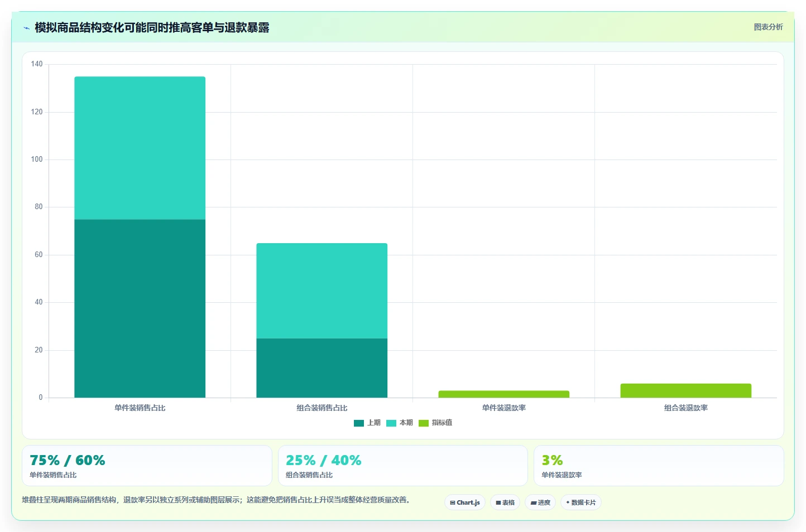Click the 进度 tag chip
This screenshot has width=806, height=532.
pyautogui.click(x=540, y=502)
